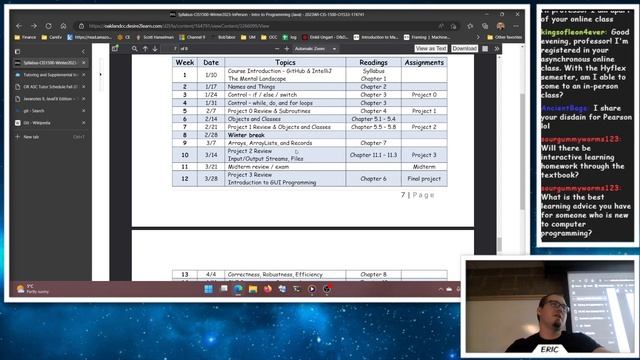Show hidden system tray icons chevron
This screenshot has height=360, width=640.
pos(441,289)
